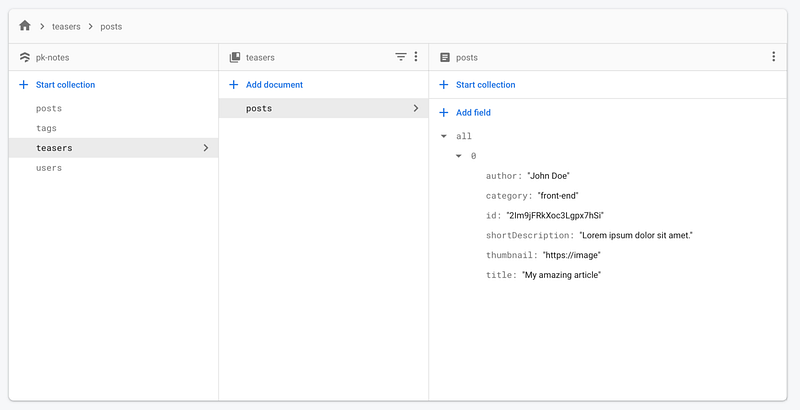Collapse the all array field

444,136
